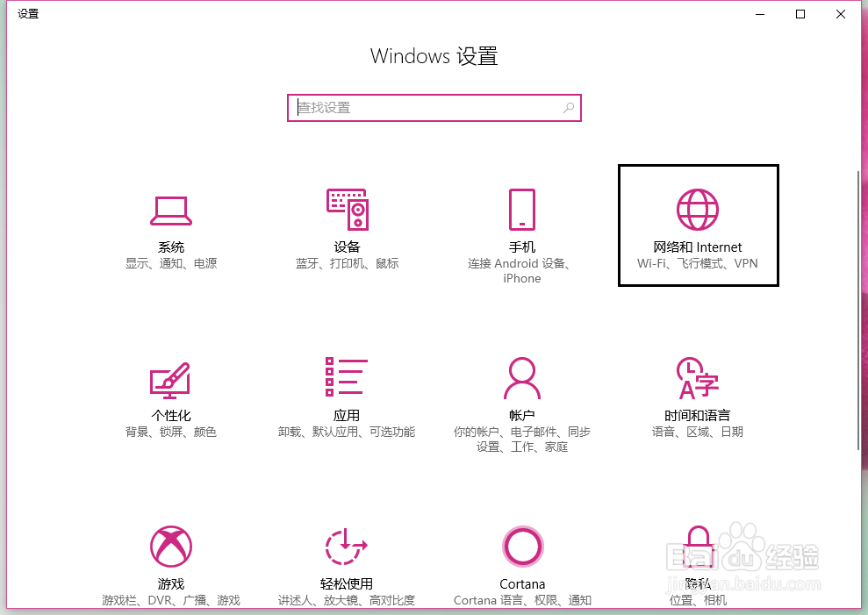Close the 设置 window
Screen dimensions: 868x615
(841, 14)
